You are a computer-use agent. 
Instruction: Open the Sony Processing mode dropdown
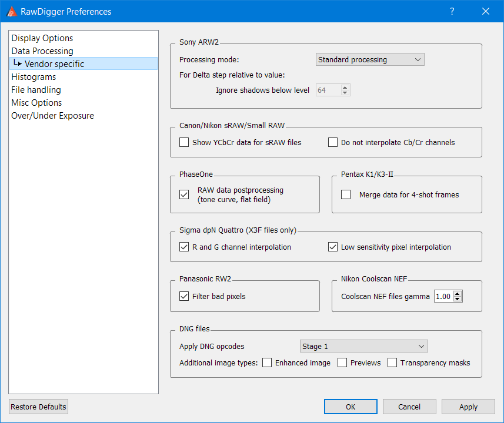370,59
